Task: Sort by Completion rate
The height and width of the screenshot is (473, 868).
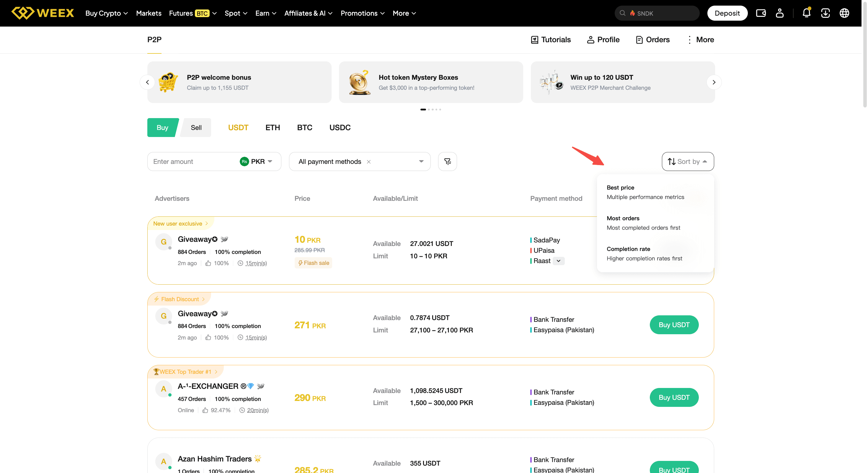Action: point(655,253)
